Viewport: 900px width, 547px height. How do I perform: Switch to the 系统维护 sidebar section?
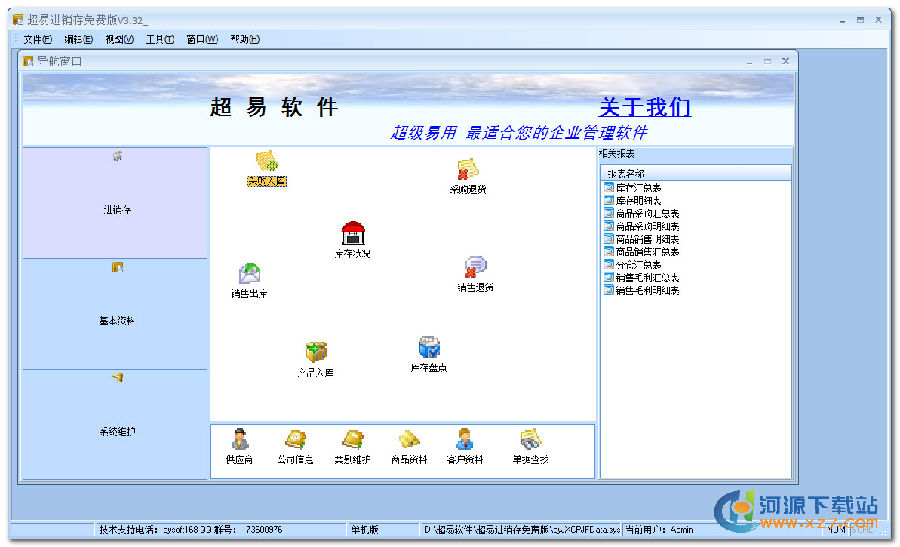tap(116, 425)
